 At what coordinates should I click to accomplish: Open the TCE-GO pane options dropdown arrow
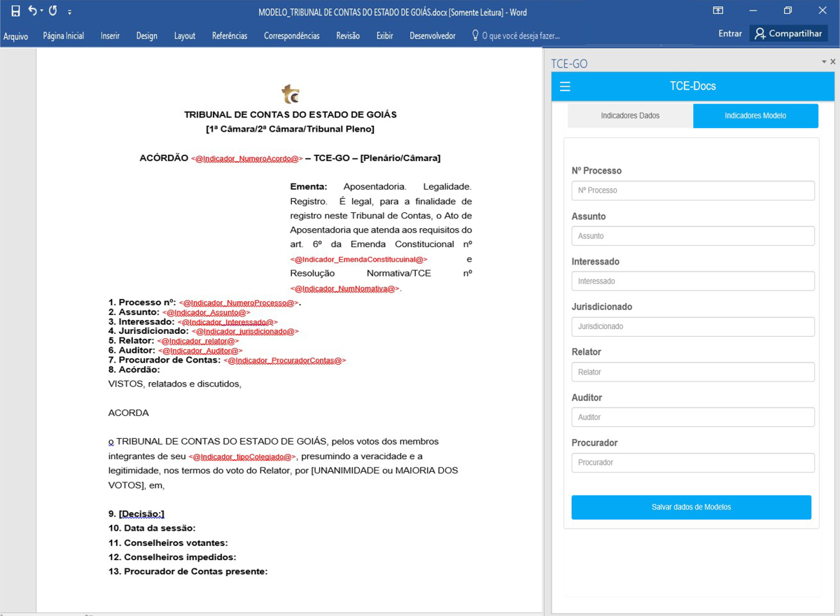click(824, 62)
